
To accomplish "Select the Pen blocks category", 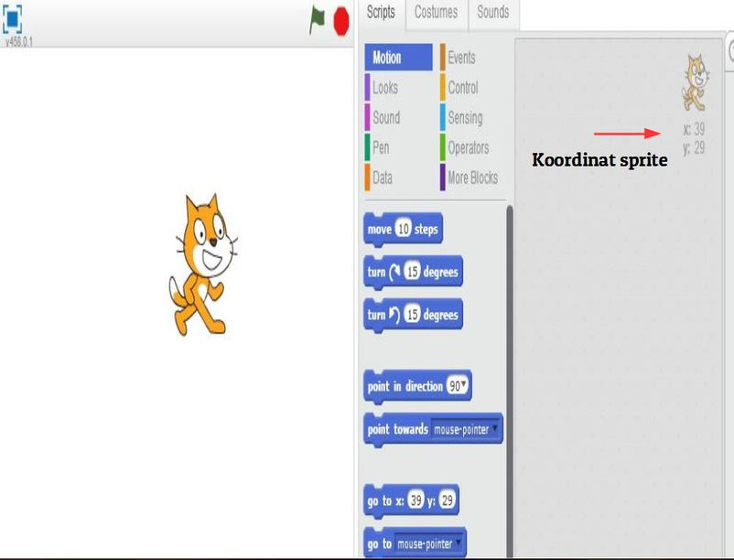I will click(x=381, y=148).
